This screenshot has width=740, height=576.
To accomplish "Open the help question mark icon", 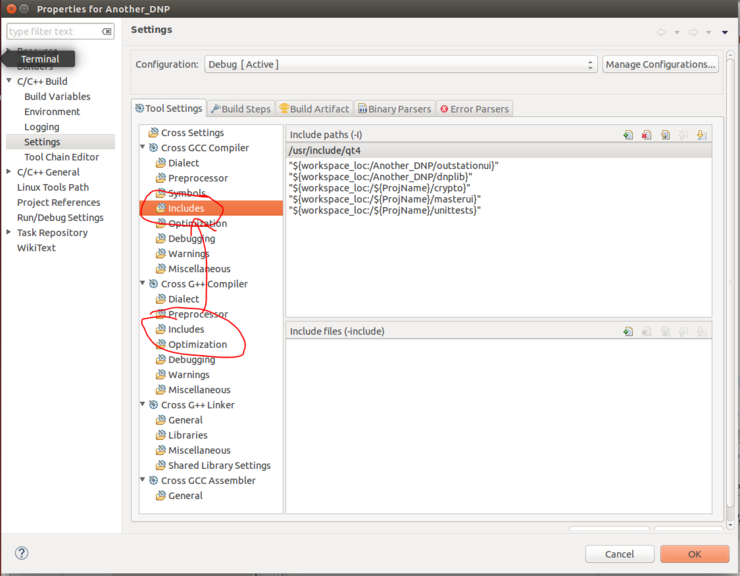I will 21,553.
